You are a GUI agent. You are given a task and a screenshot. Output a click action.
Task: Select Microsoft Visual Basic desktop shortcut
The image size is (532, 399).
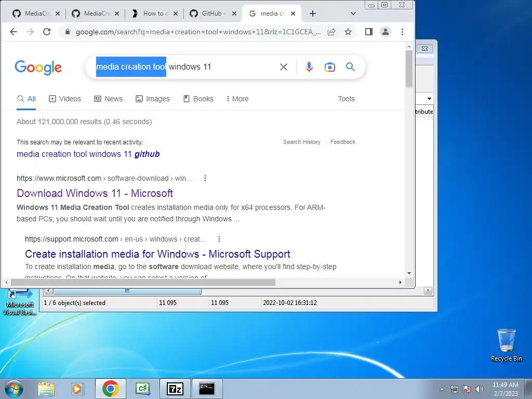click(x=20, y=302)
